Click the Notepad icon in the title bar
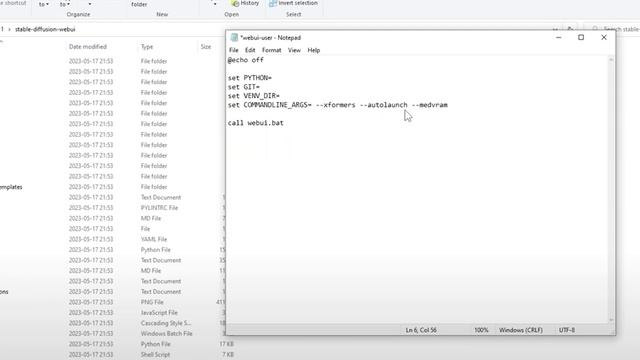640x360 pixels. (234, 38)
